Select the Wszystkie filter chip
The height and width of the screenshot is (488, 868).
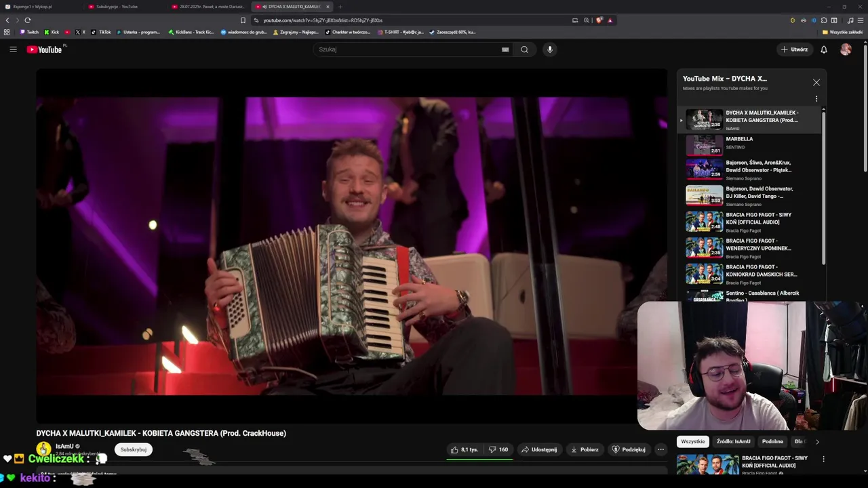[x=692, y=441]
